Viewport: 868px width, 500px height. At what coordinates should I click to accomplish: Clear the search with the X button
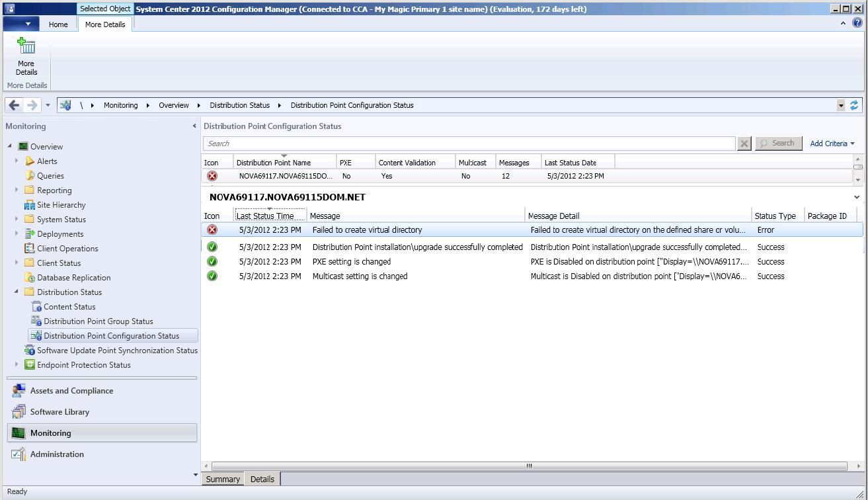point(743,143)
